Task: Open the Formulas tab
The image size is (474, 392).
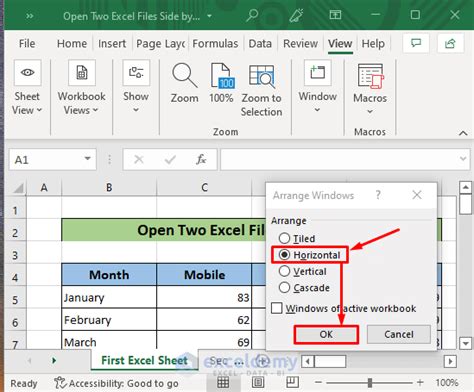Action: 215,43
